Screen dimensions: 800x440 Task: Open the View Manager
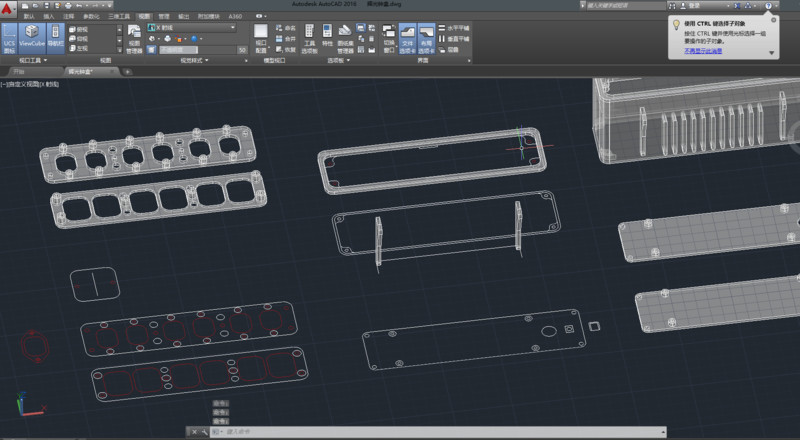135,40
